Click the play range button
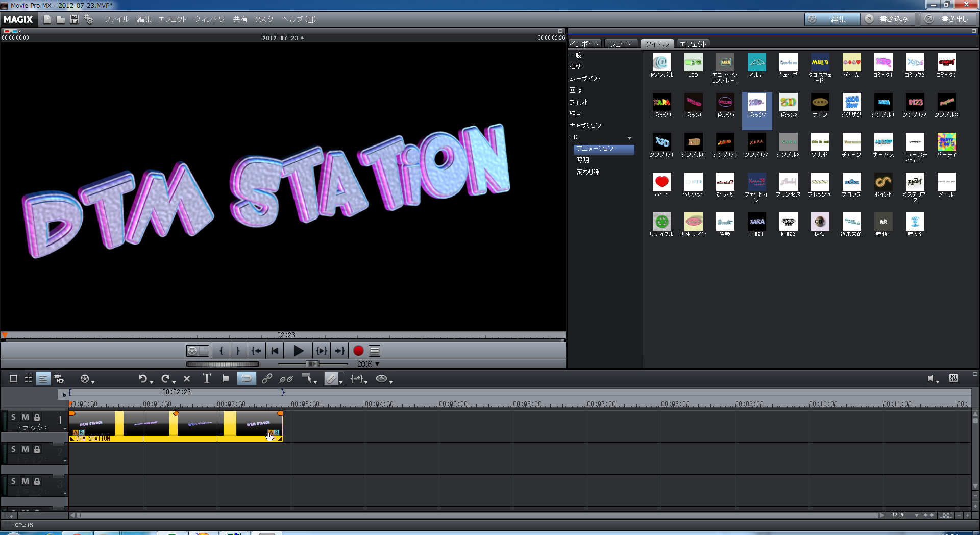This screenshot has height=535, width=980. pos(322,351)
